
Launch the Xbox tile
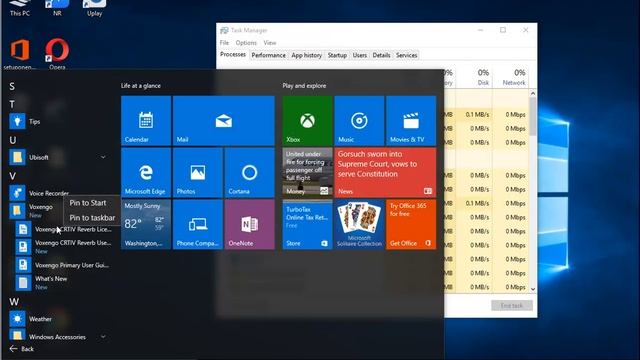[307, 120]
